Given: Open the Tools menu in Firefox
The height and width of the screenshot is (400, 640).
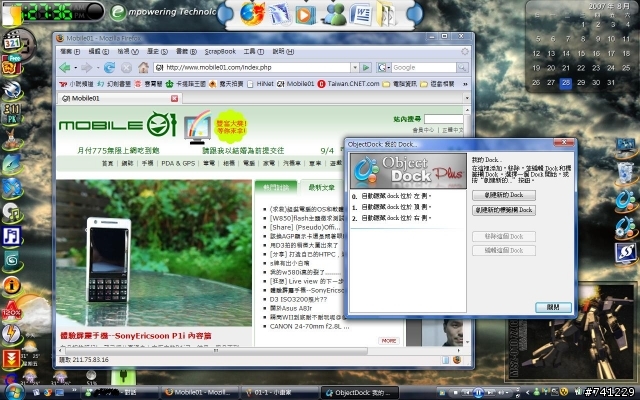Looking at the screenshot, I should point(253,51).
